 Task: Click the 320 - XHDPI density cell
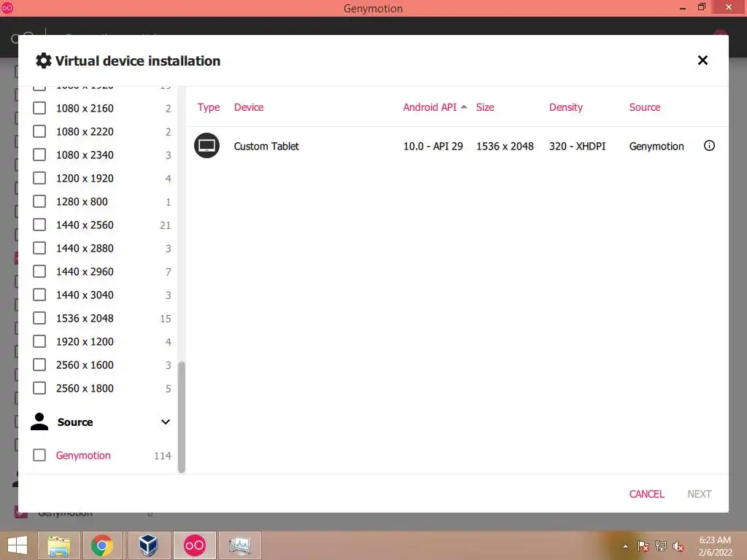click(578, 146)
